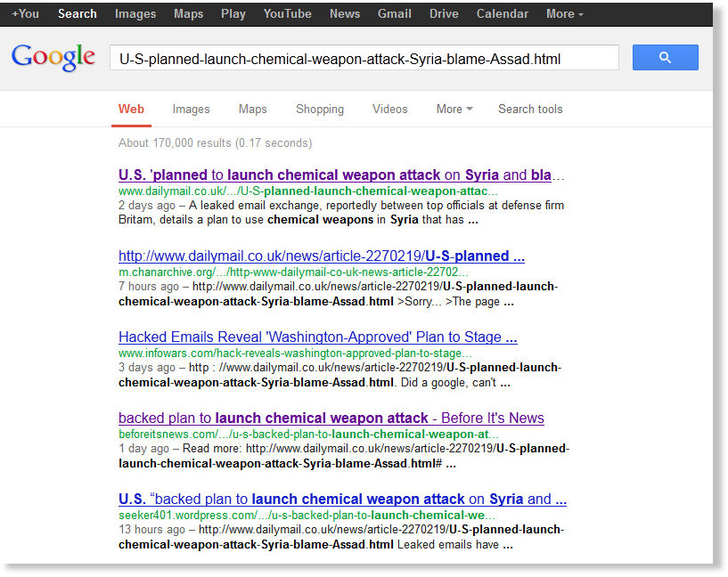Click the beforeitsnews.com green URL

(308, 435)
